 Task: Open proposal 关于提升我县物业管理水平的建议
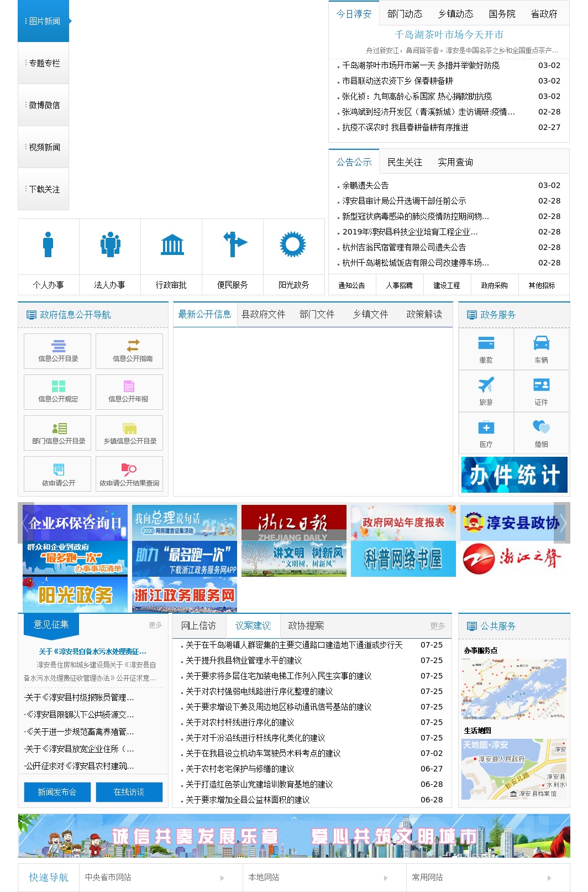(x=244, y=660)
